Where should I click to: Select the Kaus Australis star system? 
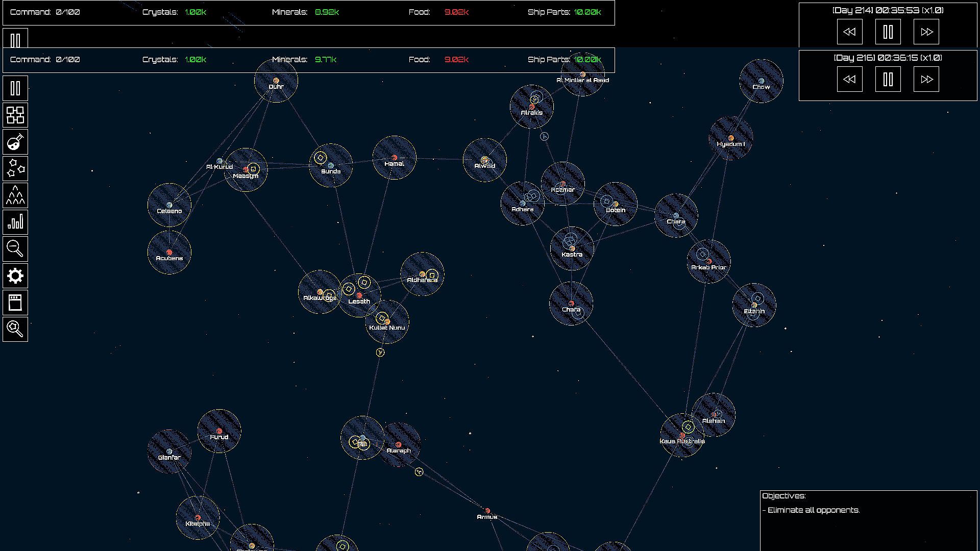pos(682,435)
